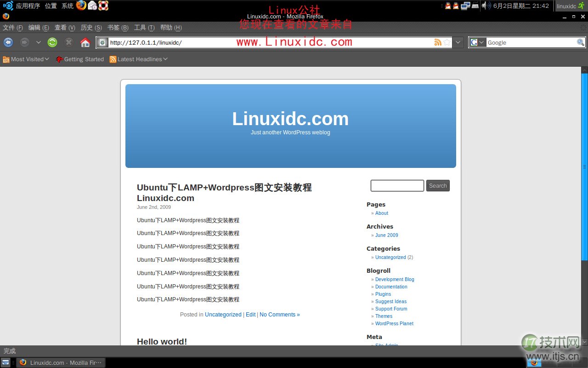The image size is (588, 368).
Task: Open Firefox's 工具 menu
Action: coord(144,28)
